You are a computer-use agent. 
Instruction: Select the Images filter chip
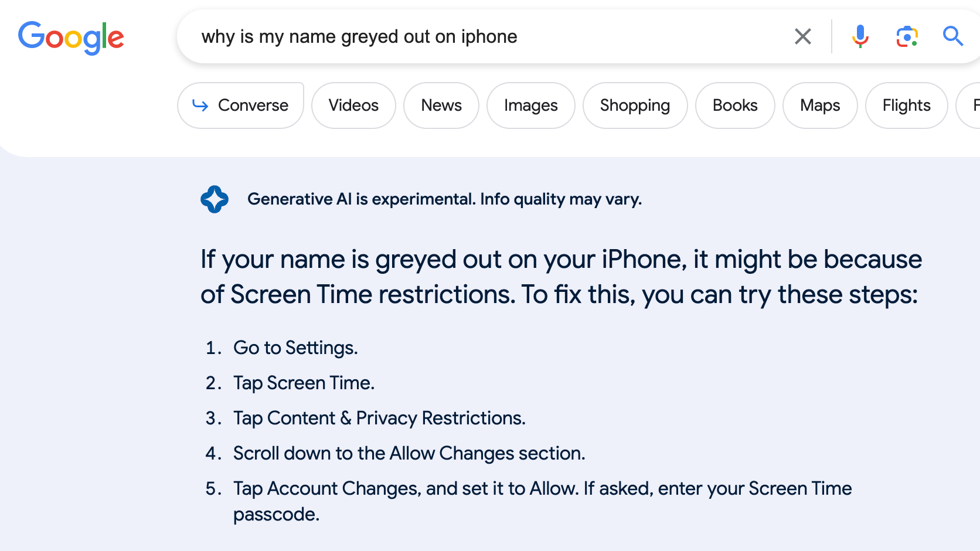[531, 106]
